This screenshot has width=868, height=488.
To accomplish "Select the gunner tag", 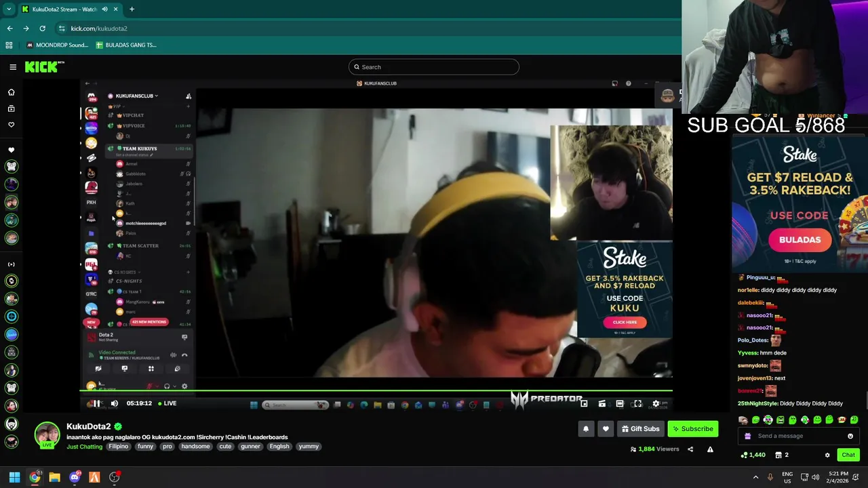I will point(250,447).
